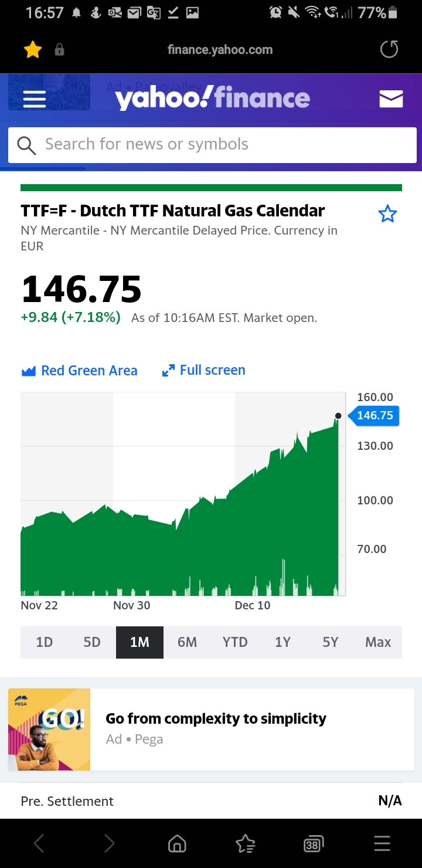Expand chart to Full screen
The width and height of the screenshot is (422, 868).
[204, 371]
